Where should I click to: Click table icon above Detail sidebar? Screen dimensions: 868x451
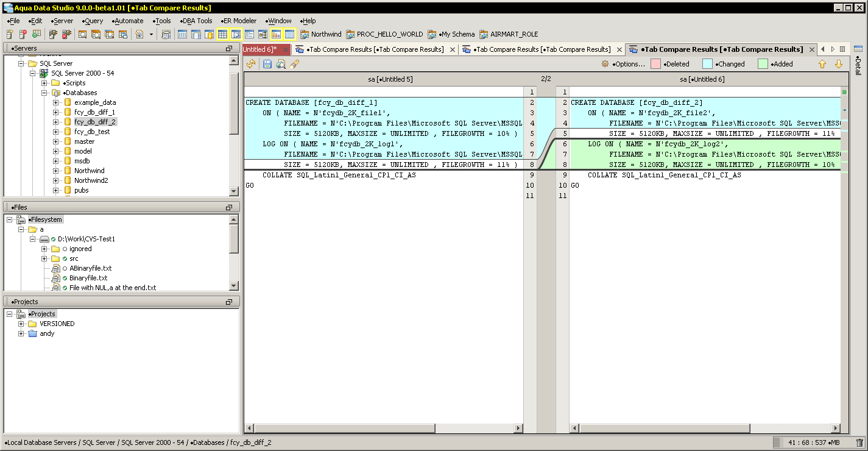pyautogui.click(x=858, y=49)
